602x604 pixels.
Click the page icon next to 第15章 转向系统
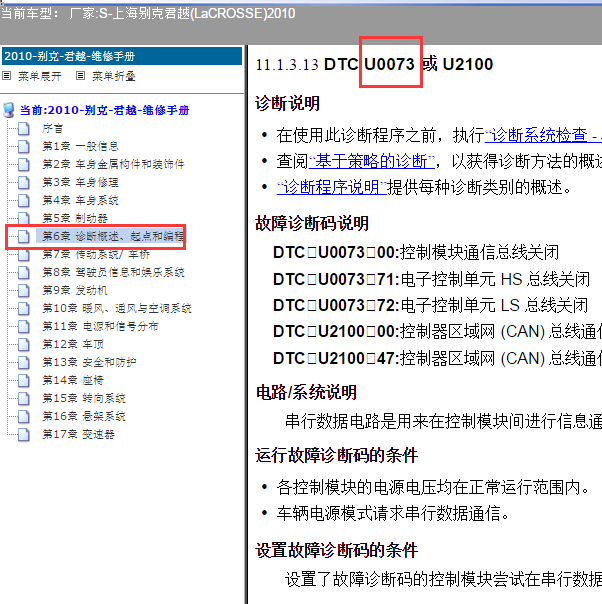24,398
